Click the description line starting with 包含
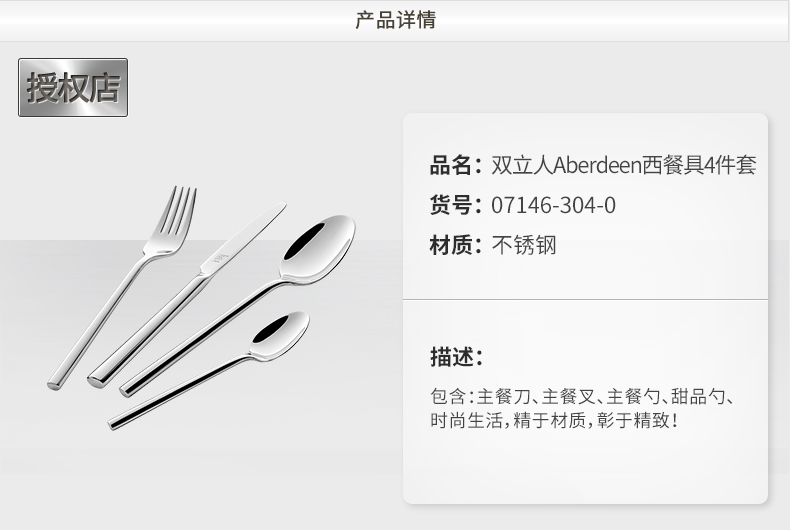790x530 pixels. click(x=582, y=396)
